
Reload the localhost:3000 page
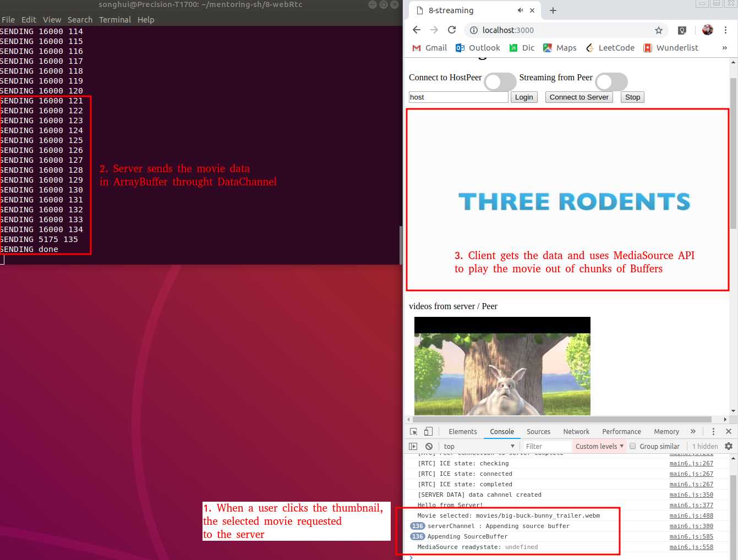(452, 30)
